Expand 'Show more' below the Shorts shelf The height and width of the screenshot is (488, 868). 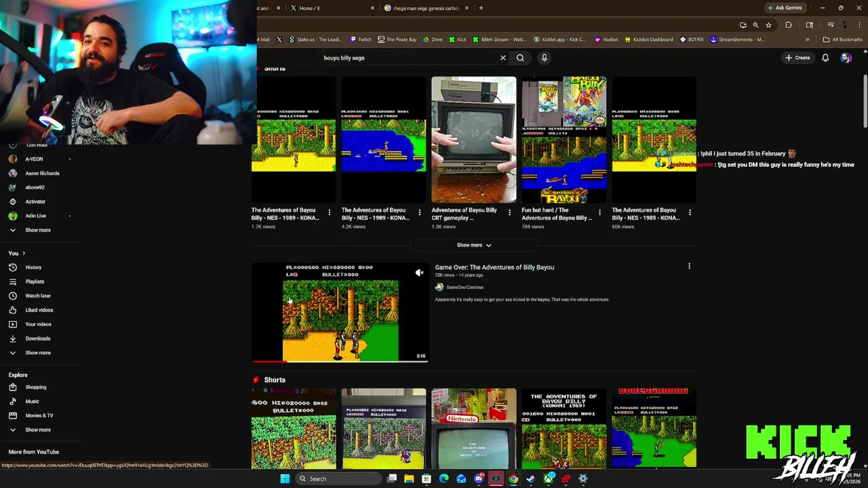point(473,245)
